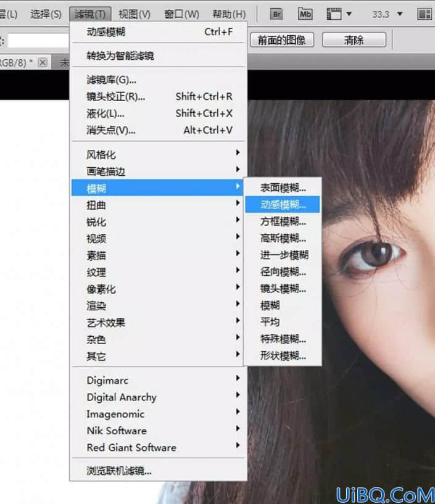This screenshot has width=435, height=504.
Task: Open the 33.3 zoom level dropdown
Action: [400, 14]
